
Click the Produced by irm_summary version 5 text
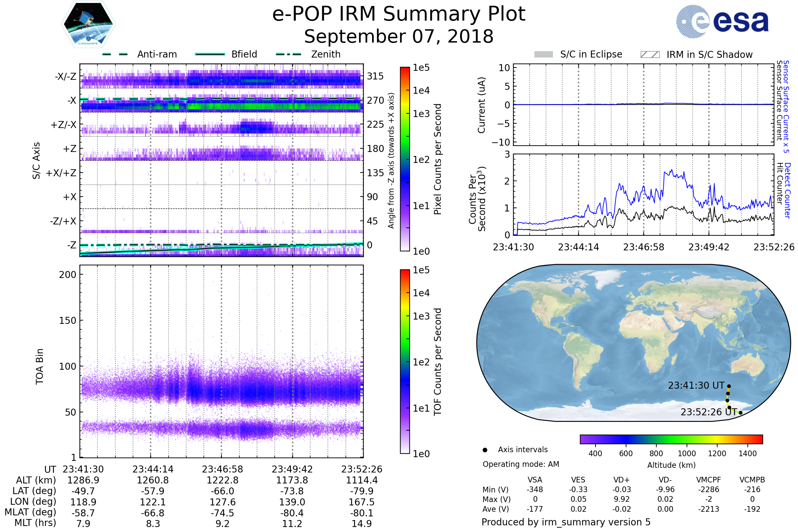(x=566, y=522)
